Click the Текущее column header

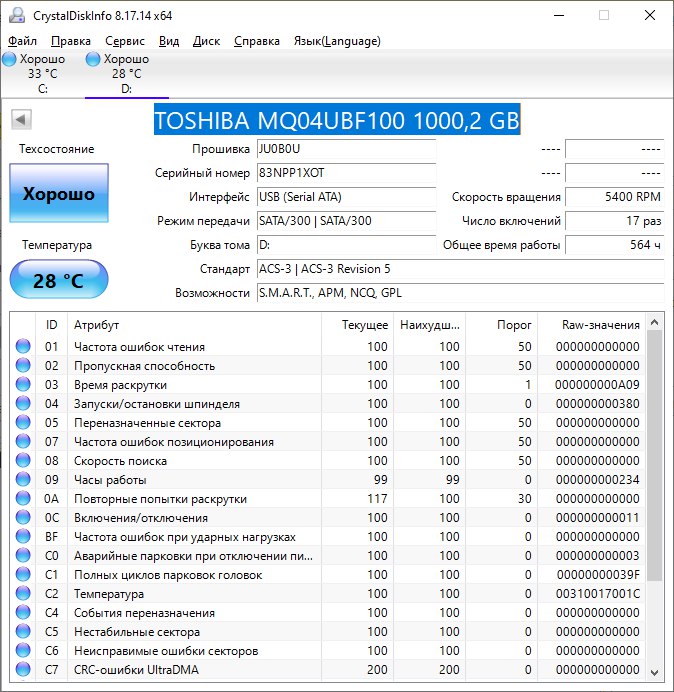[x=358, y=325]
